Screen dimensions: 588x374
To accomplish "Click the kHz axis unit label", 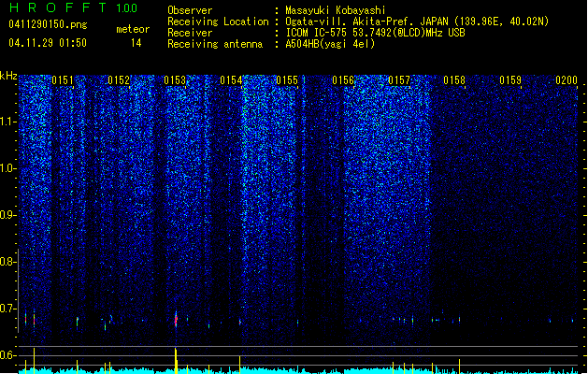I will (8, 76).
